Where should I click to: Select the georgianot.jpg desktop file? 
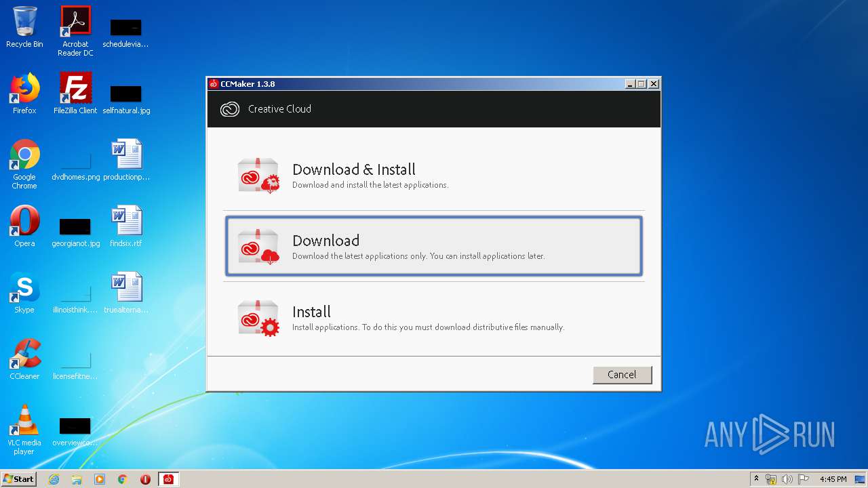tap(75, 233)
